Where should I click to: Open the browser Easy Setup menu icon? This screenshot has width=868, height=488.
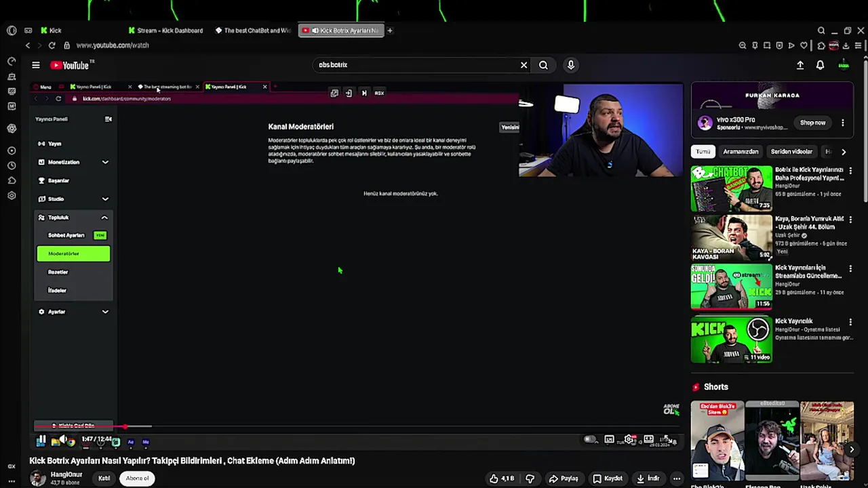coord(858,45)
